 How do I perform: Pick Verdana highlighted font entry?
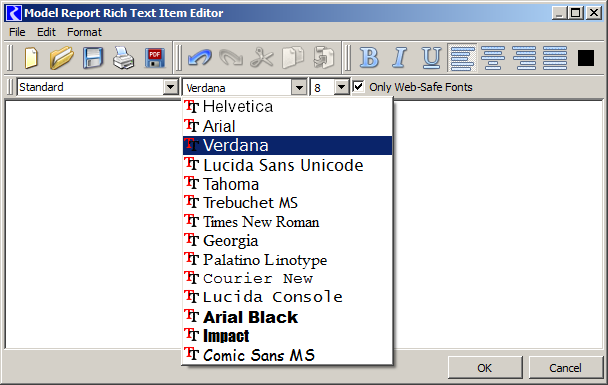[287, 145]
